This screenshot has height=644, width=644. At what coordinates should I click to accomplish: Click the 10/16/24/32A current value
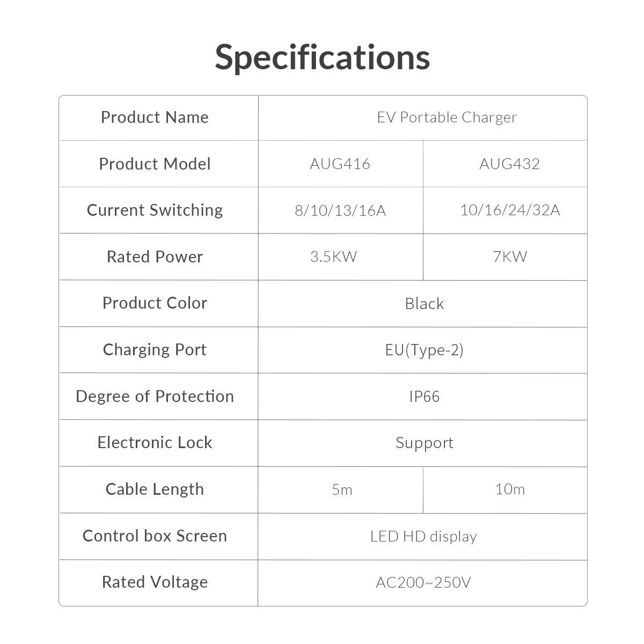(509, 210)
